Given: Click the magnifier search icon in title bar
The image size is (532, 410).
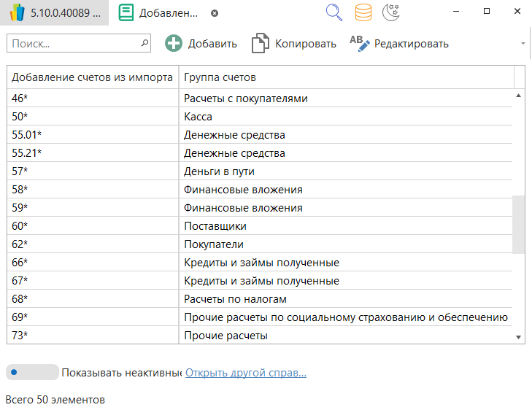Looking at the screenshot, I should 334,12.
